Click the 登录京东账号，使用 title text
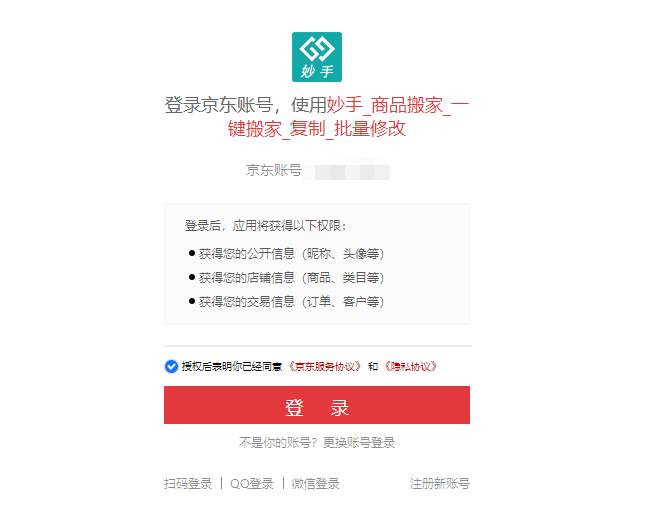Viewport: 648px width, 523px height. coord(245,105)
